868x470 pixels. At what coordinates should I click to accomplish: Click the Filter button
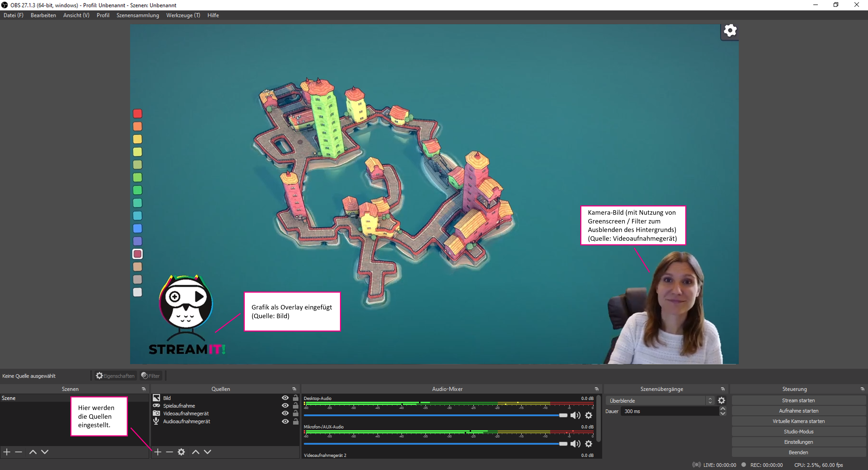(151, 376)
